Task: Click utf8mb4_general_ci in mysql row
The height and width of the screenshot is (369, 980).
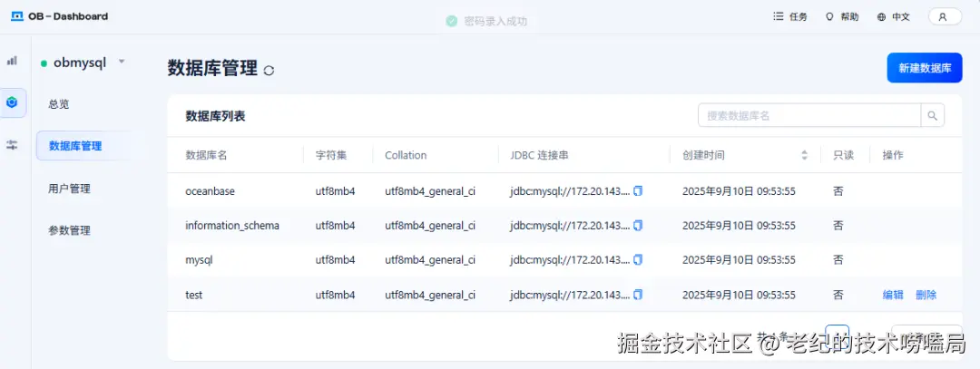Action: 430,259
